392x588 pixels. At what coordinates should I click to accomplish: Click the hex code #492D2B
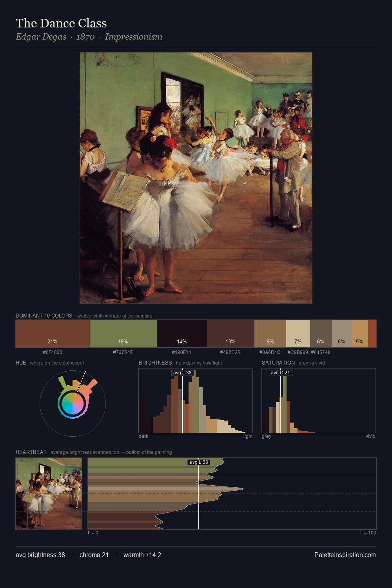230,352
